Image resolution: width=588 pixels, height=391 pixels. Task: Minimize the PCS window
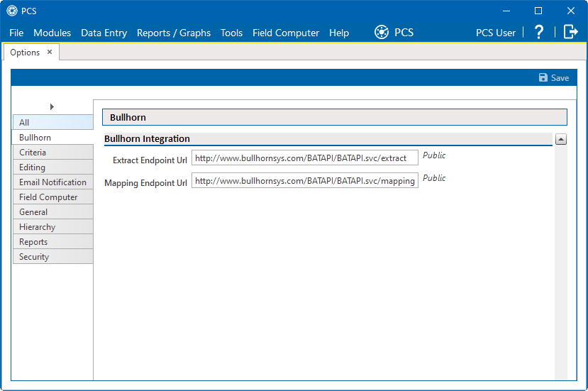tap(506, 11)
